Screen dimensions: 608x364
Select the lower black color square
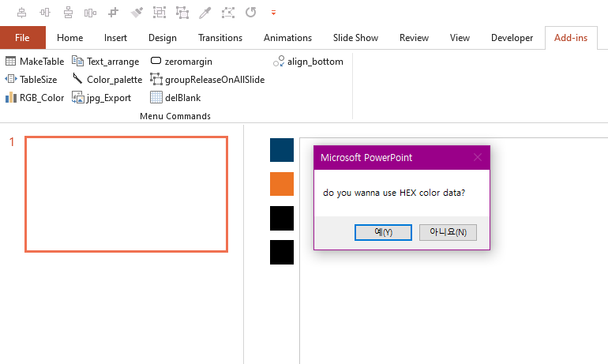[x=282, y=253]
